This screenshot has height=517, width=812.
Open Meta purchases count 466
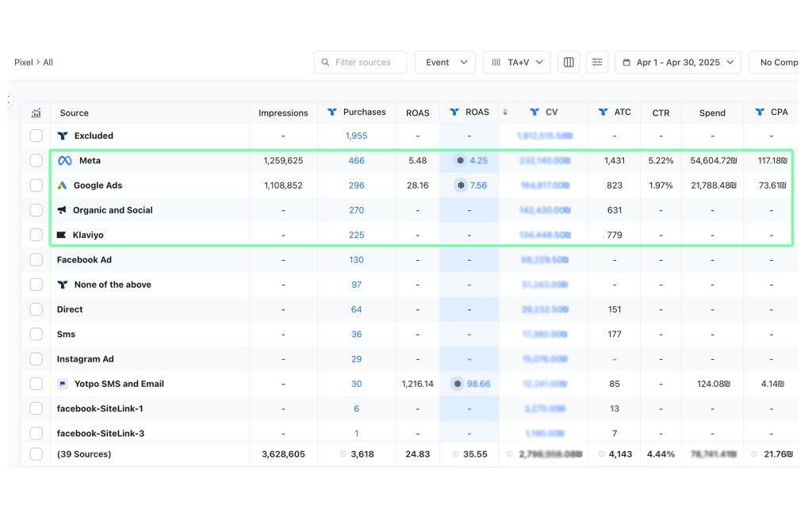pyautogui.click(x=356, y=161)
